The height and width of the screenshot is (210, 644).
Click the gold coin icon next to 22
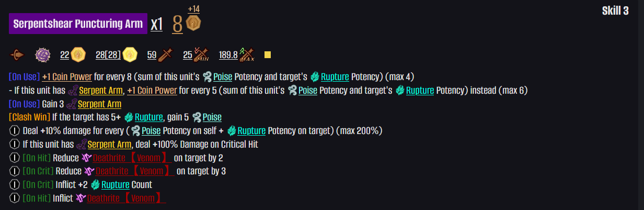point(78,54)
